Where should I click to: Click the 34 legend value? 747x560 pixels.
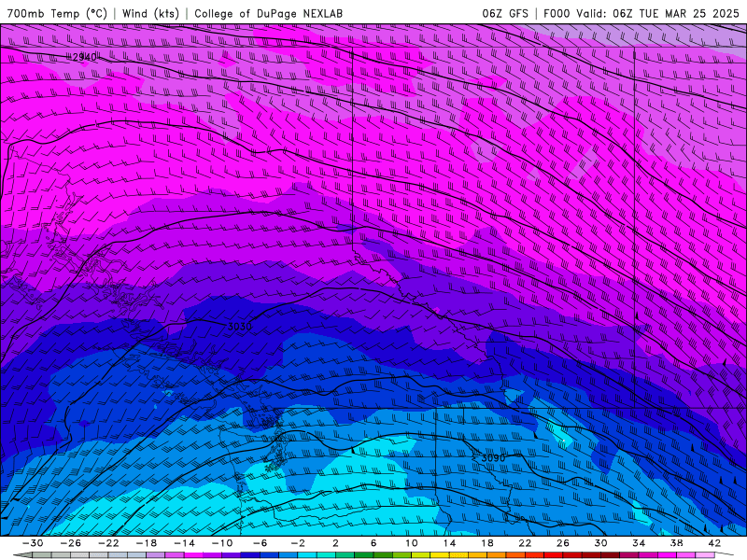tap(639, 543)
